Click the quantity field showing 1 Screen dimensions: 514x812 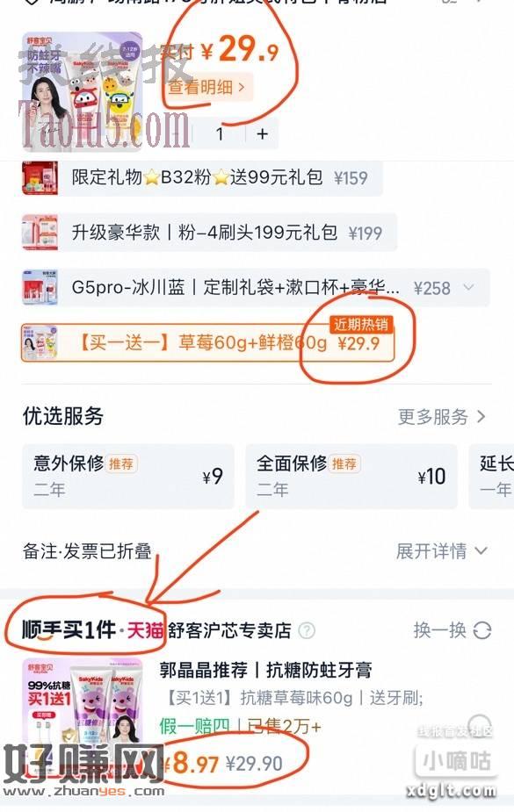click(220, 134)
